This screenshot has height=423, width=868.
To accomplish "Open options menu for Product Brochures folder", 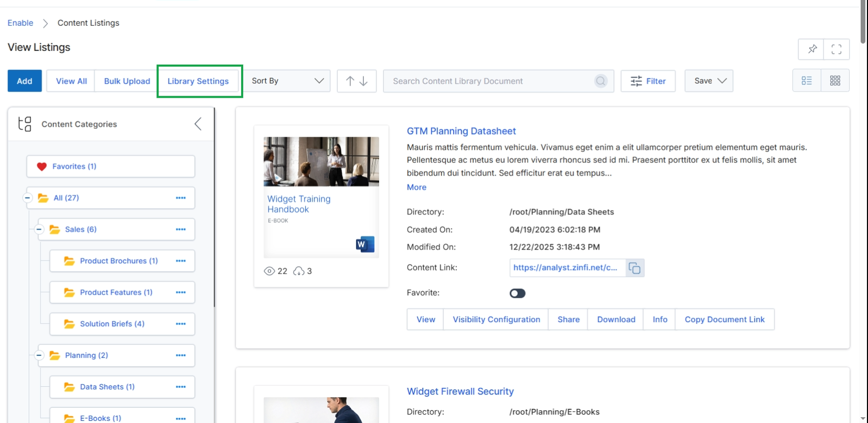I will pyautogui.click(x=181, y=261).
